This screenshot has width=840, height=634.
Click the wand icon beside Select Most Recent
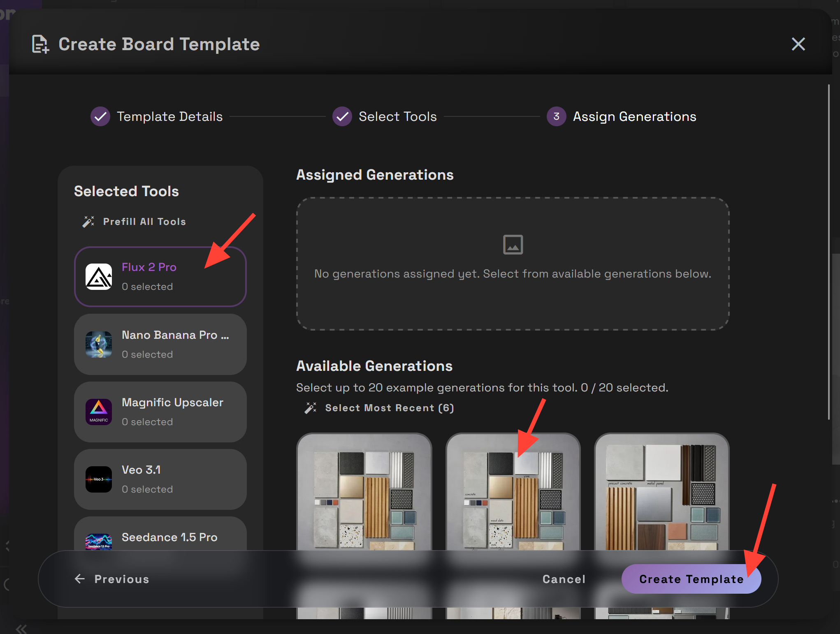pos(311,408)
